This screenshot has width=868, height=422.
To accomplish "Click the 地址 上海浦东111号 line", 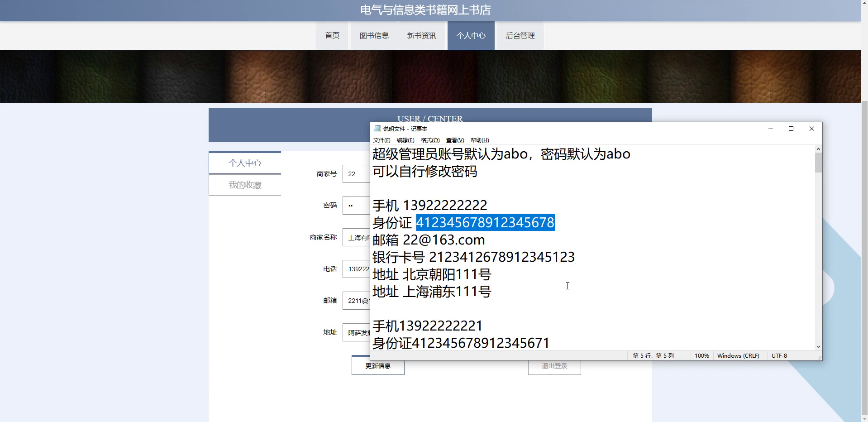I will 432,292.
